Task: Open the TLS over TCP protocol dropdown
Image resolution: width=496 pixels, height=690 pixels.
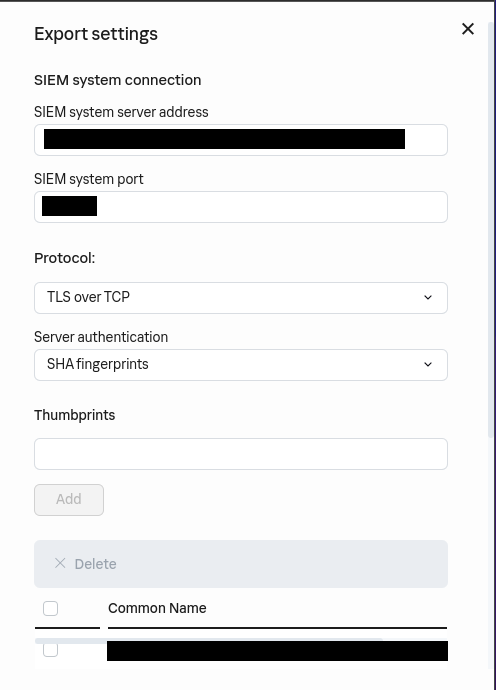Action: (241, 298)
